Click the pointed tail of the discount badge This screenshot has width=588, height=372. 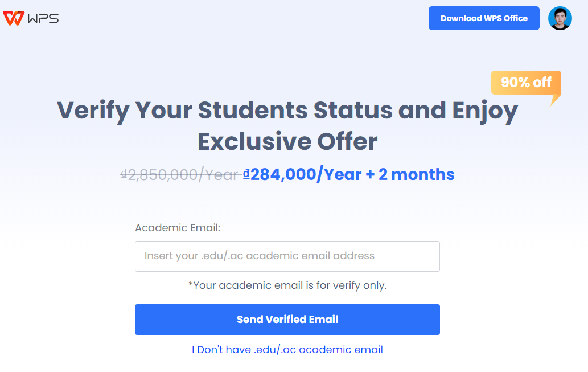554,100
